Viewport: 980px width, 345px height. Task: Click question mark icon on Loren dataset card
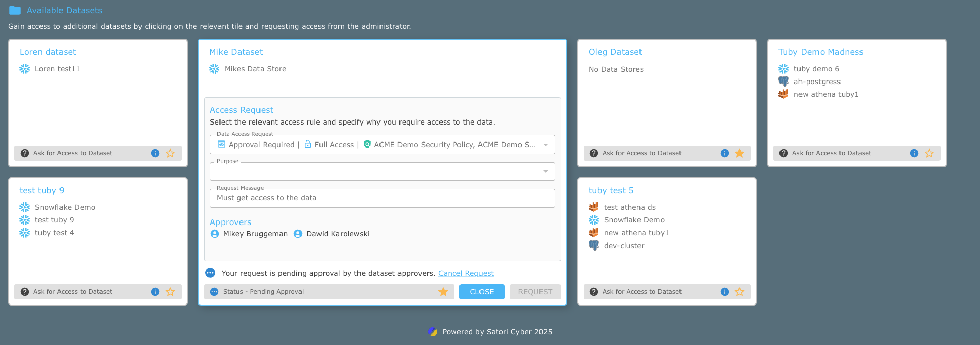[25, 153]
